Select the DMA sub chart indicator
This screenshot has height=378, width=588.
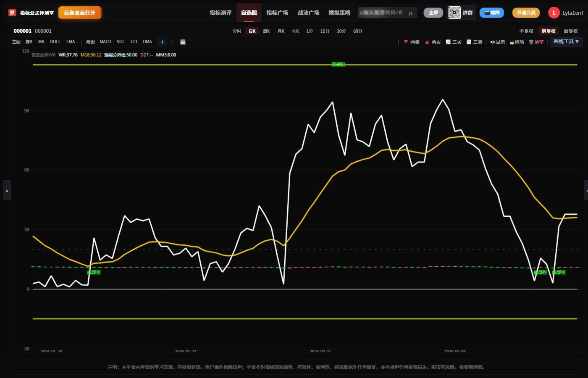point(147,42)
